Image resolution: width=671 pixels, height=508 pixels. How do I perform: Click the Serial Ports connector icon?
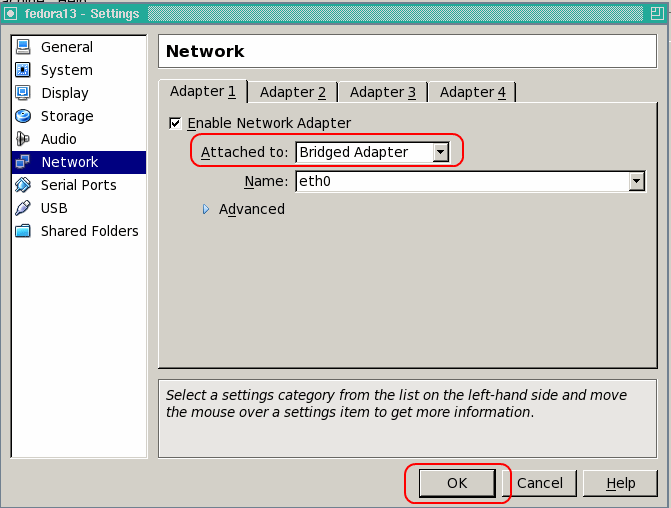pyautogui.click(x=22, y=185)
